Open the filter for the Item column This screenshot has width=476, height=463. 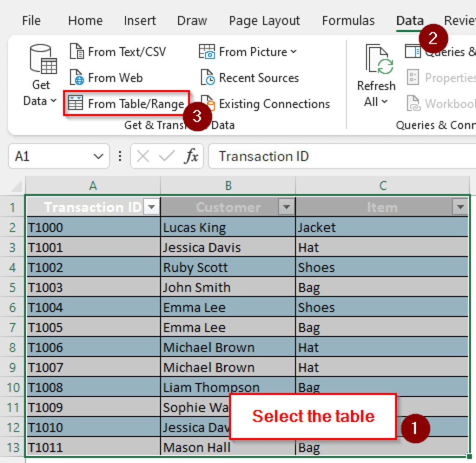pyautogui.click(x=460, y=207)
